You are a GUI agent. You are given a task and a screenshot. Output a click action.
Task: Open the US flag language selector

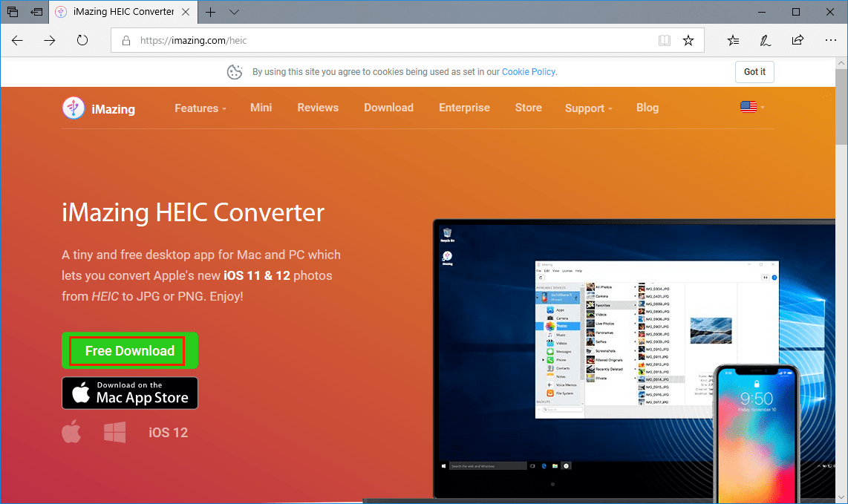[x=752, y=107]
